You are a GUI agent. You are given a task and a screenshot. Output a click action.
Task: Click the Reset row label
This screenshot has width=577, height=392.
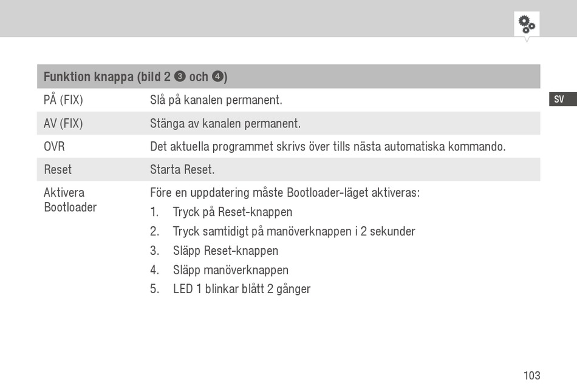click(x=58, y=169)
